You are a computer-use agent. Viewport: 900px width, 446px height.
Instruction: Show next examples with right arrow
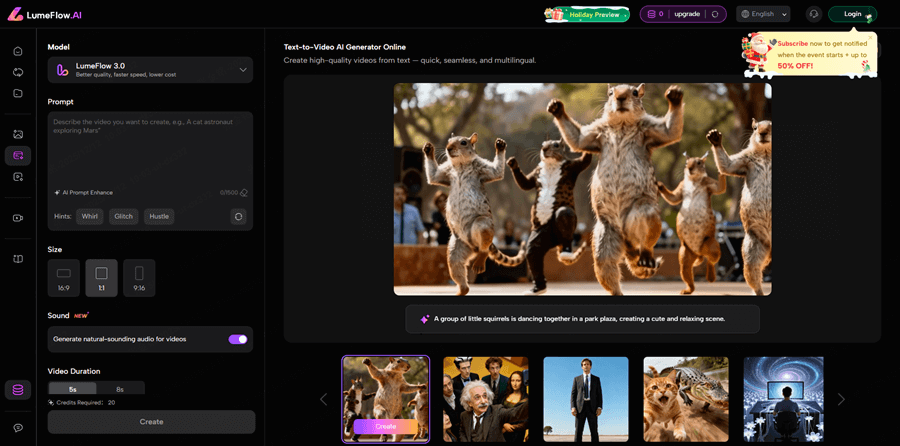(x=841, y=399)
